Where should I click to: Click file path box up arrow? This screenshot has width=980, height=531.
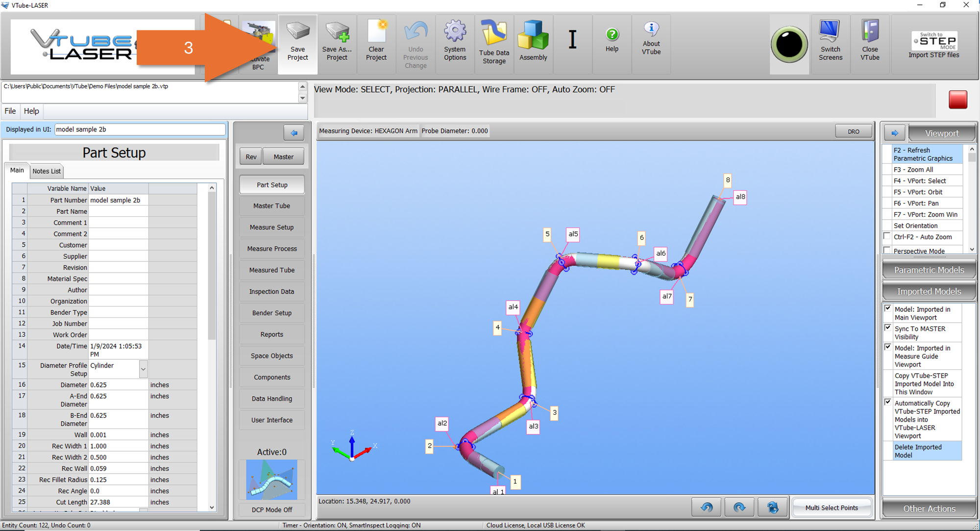coord(302,87)
